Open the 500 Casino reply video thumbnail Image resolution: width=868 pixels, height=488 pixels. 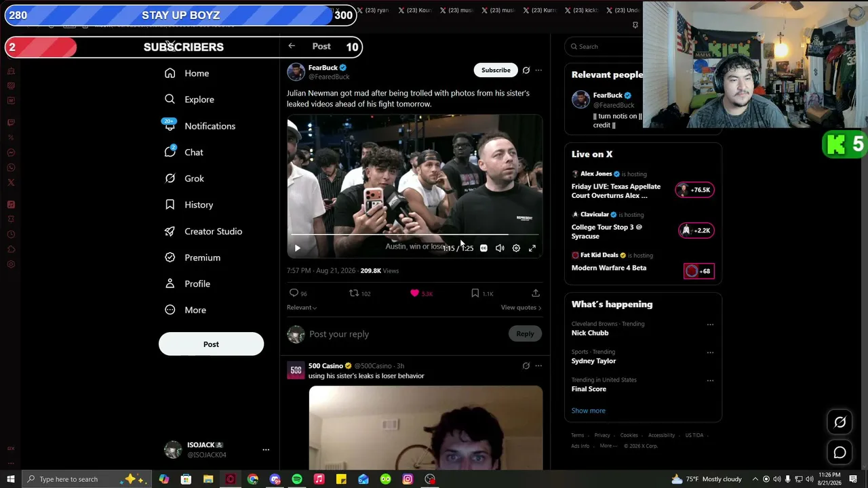click(x=426, y=428)
